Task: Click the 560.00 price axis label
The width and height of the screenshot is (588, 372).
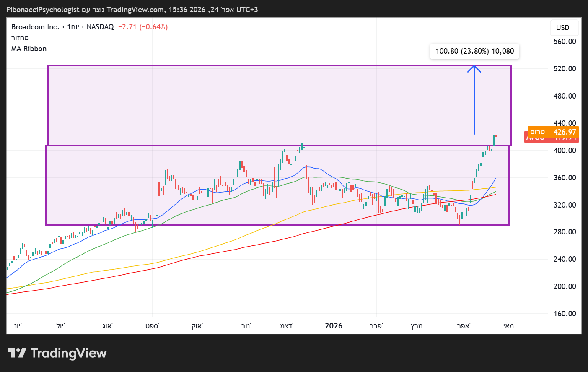Action: 565,42
